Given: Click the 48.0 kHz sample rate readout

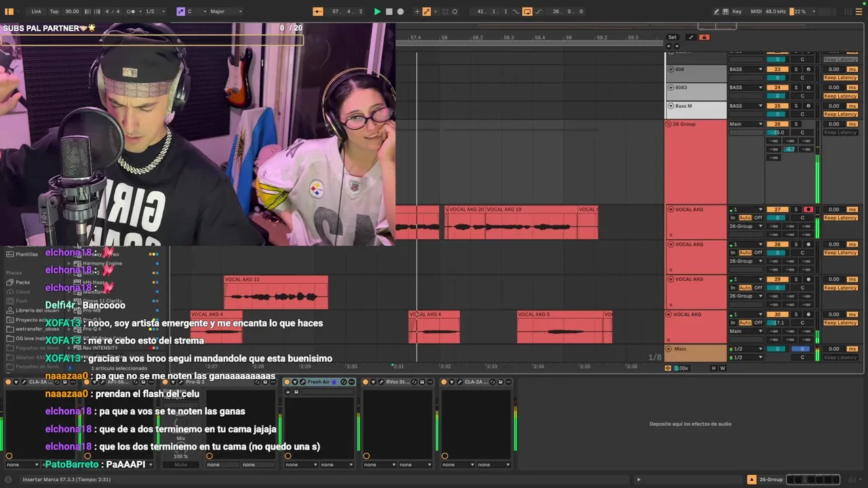Looking at the screenshot, I should (776, 12).
